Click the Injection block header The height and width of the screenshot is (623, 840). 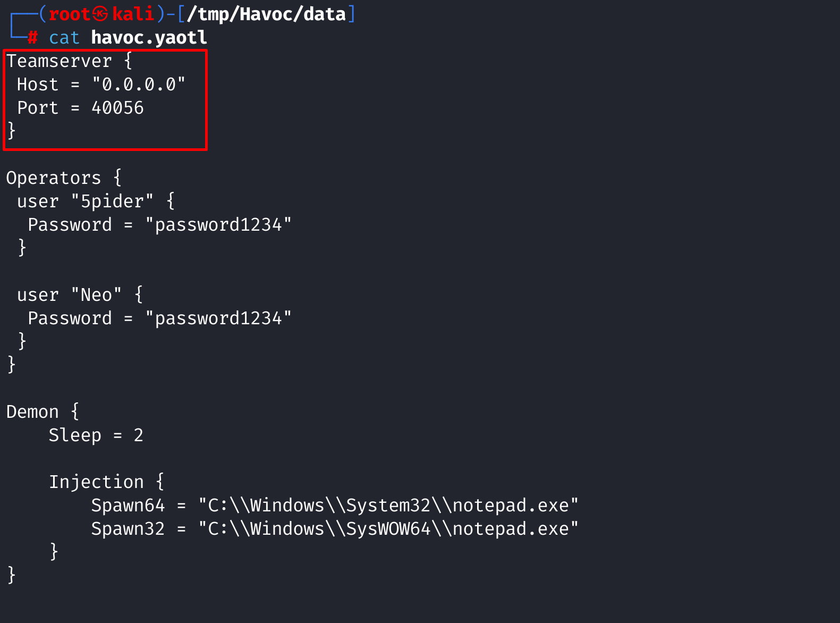point(96,482)
